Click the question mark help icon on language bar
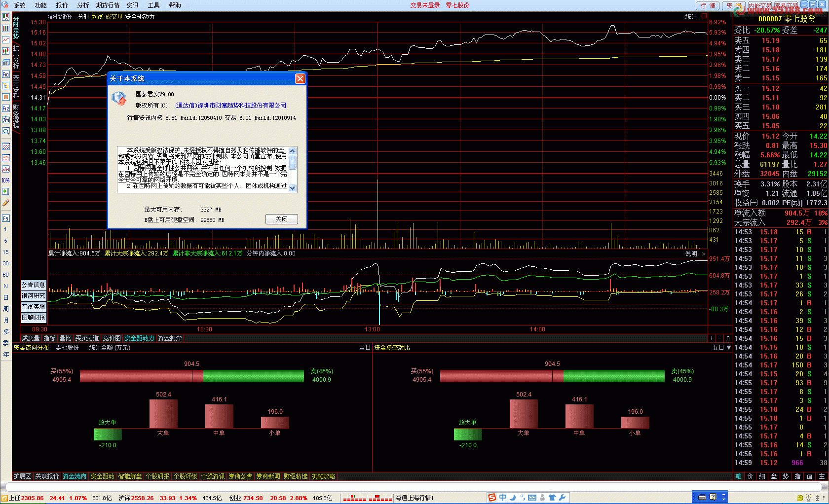The image size is (829, 504). click(713, 497)
